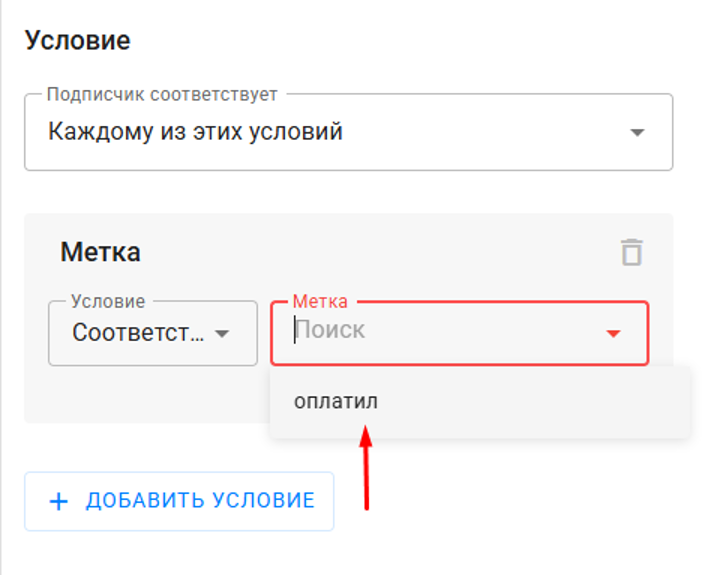The width and height of the screenshot is (702, 576).
Task: Click the plus icon beside Добавить условие
Action: click(x=59, y=501)
